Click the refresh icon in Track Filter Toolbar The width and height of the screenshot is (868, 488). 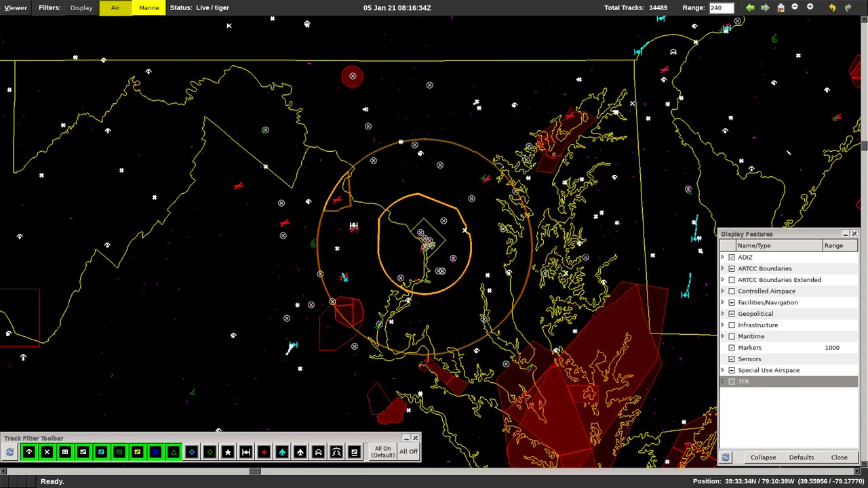[x=9, y=452]
